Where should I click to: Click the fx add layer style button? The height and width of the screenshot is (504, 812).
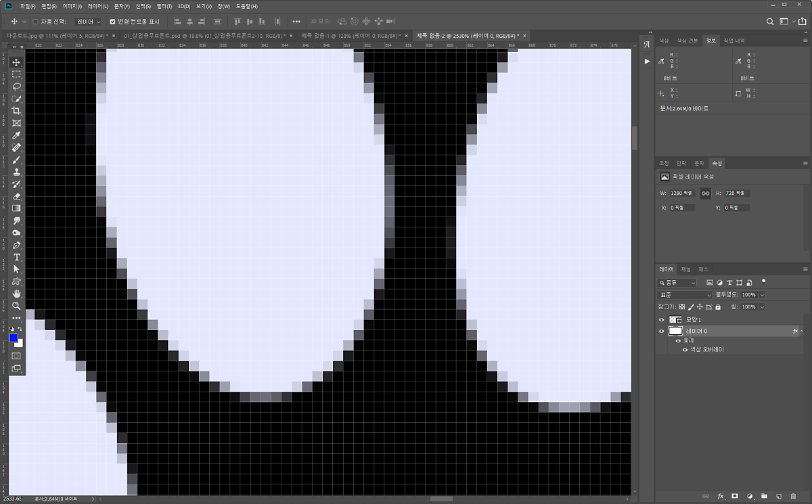721,497
